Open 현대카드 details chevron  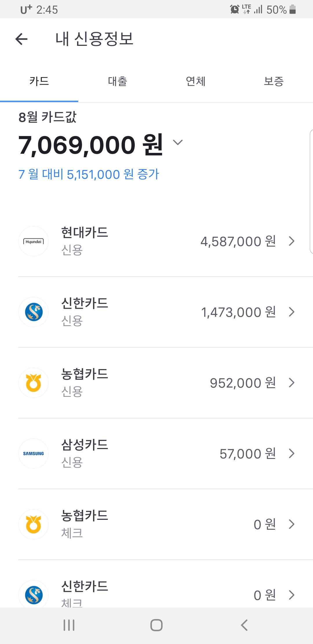click(292, 241)
